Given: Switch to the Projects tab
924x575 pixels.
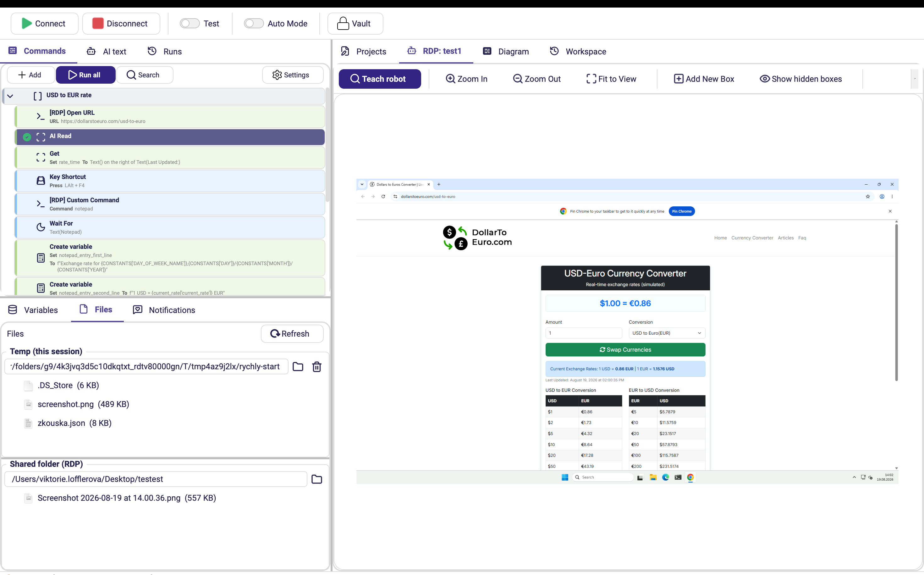Looking at the screenshot, I should point(364,51).
